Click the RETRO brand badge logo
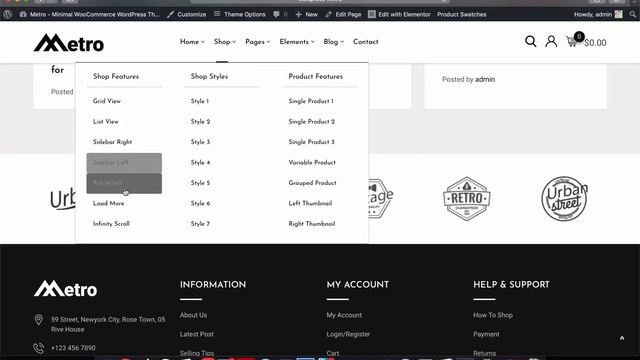 pyautogui.click(x=467, y=199)
